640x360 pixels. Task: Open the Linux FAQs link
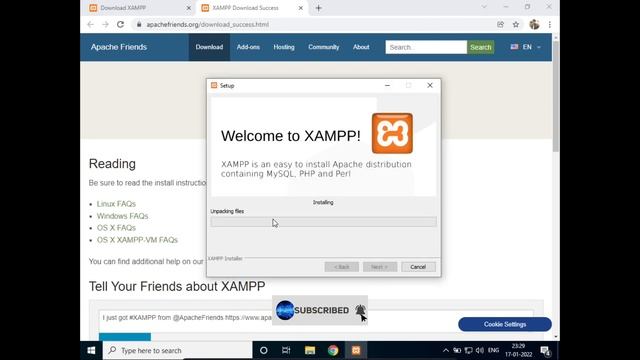pyautogui.click(x=116, y=204)
